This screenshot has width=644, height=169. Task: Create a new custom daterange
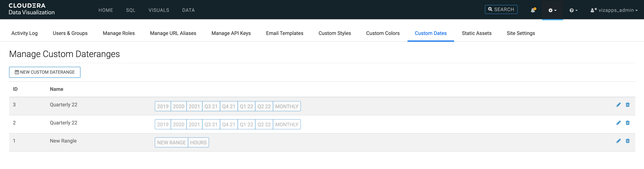click(45, 72)
